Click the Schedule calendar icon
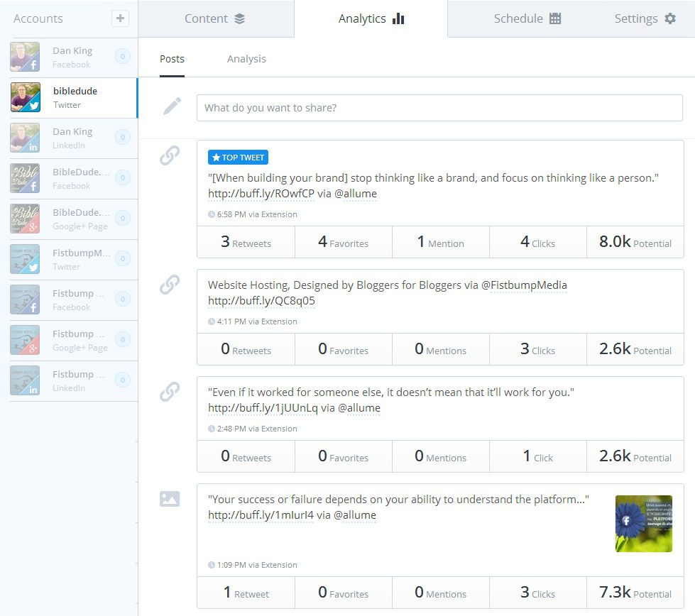This screenshot has height=616, width=695. coord(557,18)
